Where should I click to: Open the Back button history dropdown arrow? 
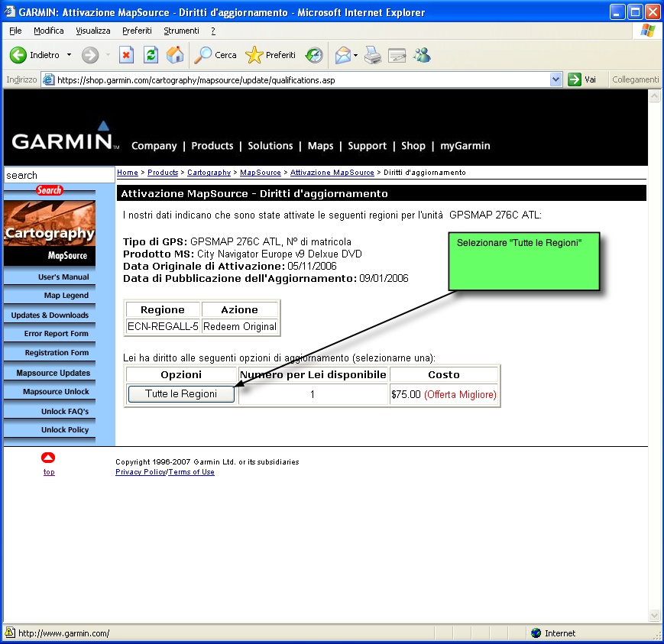click(69, 55)
